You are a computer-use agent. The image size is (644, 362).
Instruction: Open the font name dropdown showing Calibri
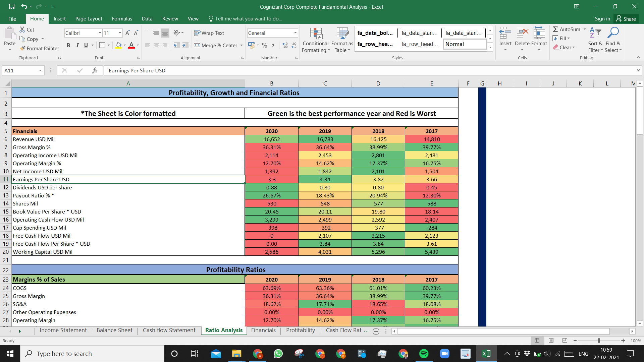(100, 33)
